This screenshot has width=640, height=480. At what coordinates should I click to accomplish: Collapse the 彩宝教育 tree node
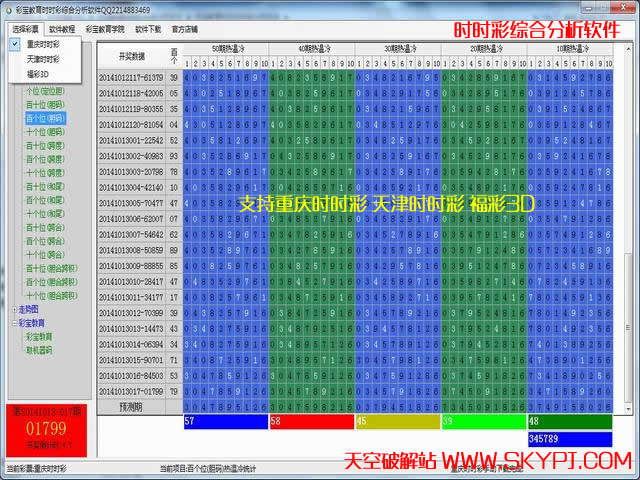coord(14,324)
